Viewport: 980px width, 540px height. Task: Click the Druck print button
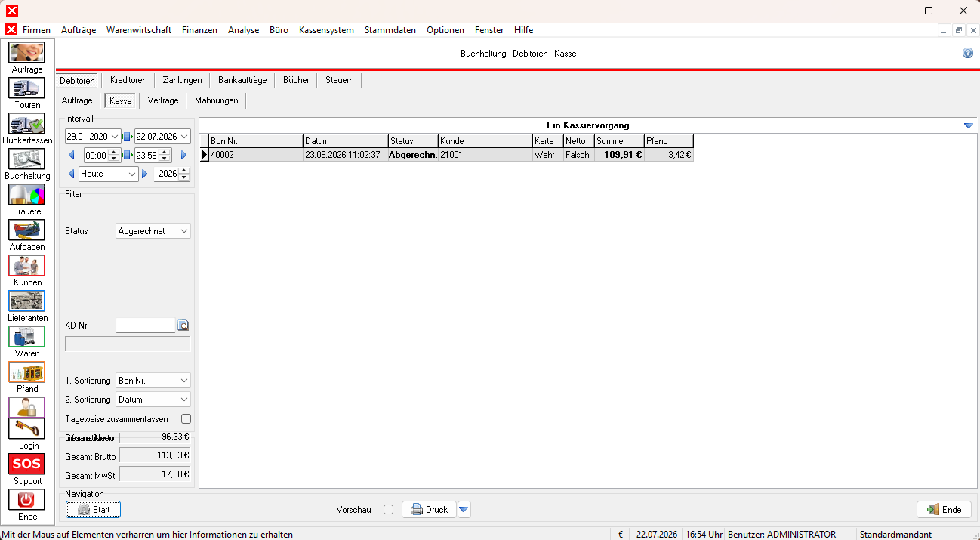(x=429, y=510)
